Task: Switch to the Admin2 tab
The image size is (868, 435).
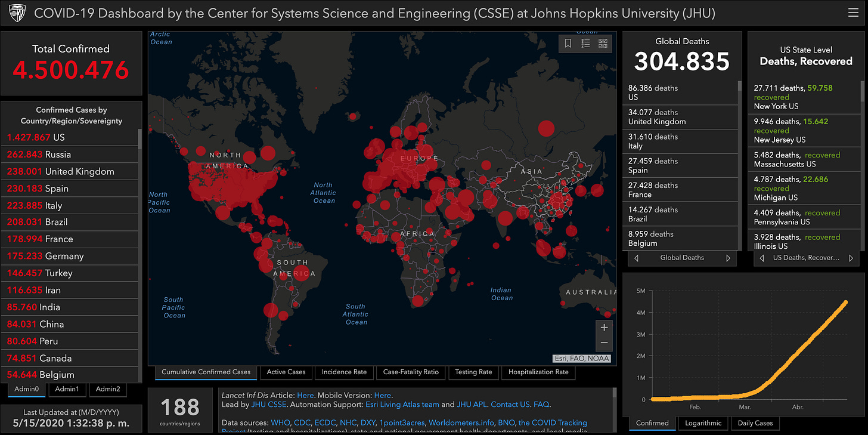Action: tap(108, 389)
